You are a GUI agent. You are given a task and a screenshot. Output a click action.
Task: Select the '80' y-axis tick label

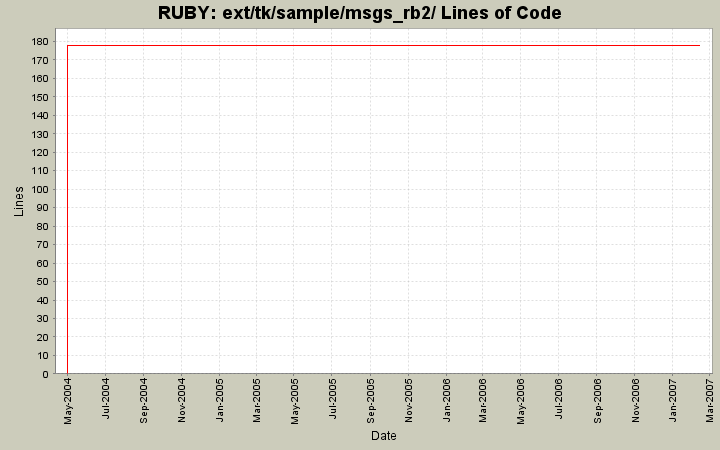(42, 226)
